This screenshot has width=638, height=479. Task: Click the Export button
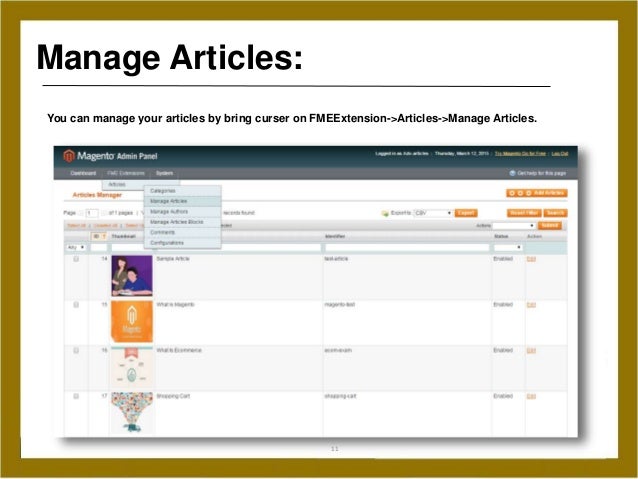(x=465, y=213)
